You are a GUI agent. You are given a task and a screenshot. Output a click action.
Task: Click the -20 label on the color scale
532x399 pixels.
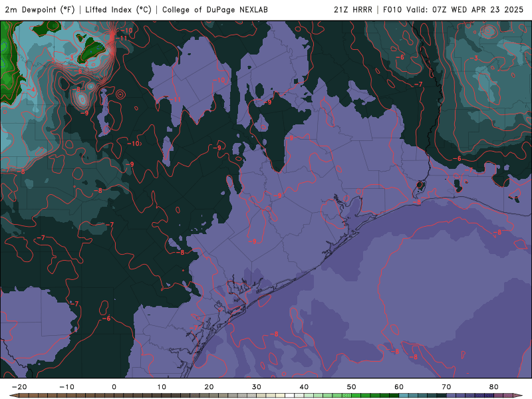(19, 387)
